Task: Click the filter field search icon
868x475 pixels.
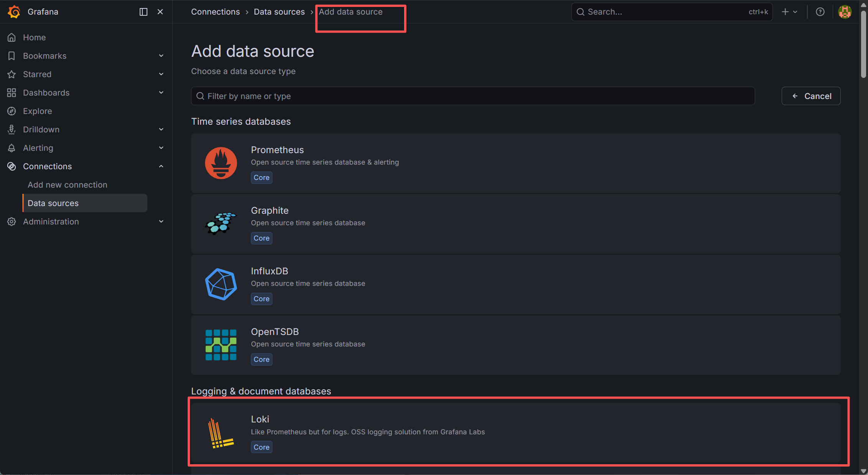Action: 200,96
